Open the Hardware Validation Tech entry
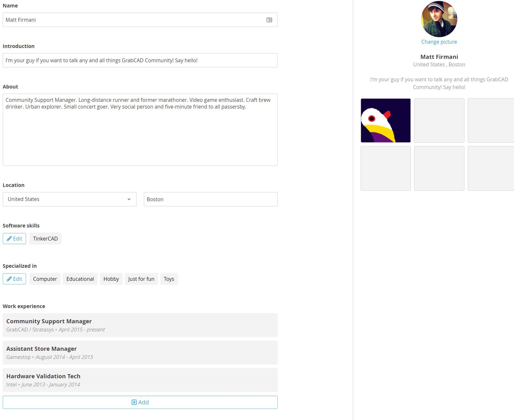Screen dimensions: 514x420 coord(140,380)
